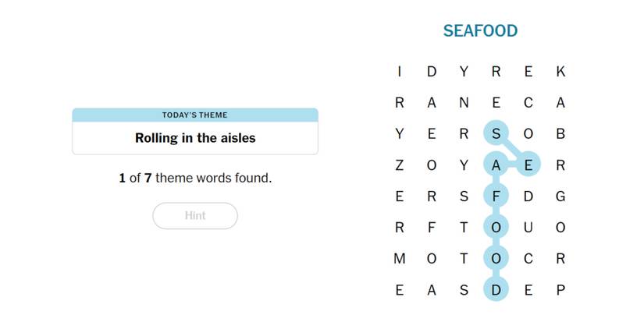Click the highlighted D of SEAFOOD
The width and height of the screenshot is (644, 322).
coord(496,290)
